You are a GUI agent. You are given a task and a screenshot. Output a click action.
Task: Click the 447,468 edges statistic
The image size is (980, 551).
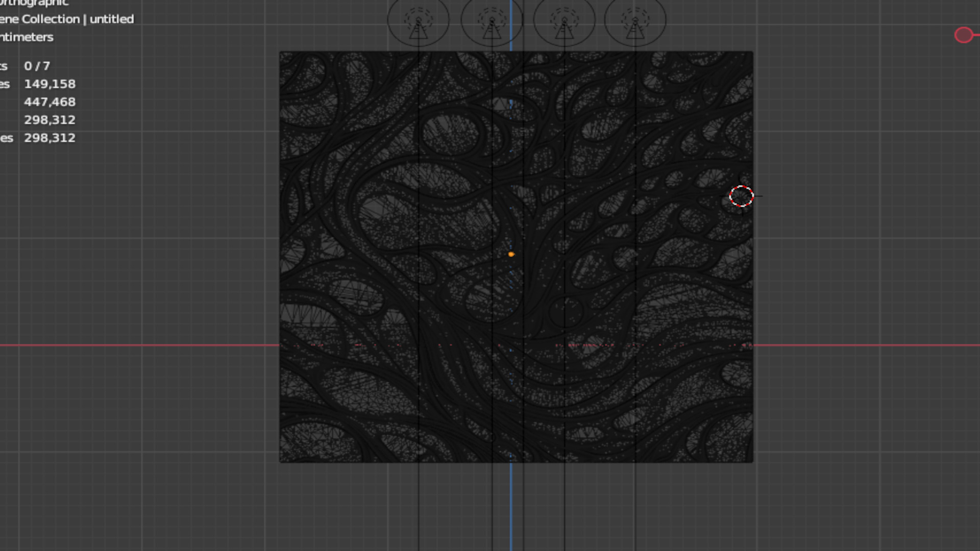point(50,102)
